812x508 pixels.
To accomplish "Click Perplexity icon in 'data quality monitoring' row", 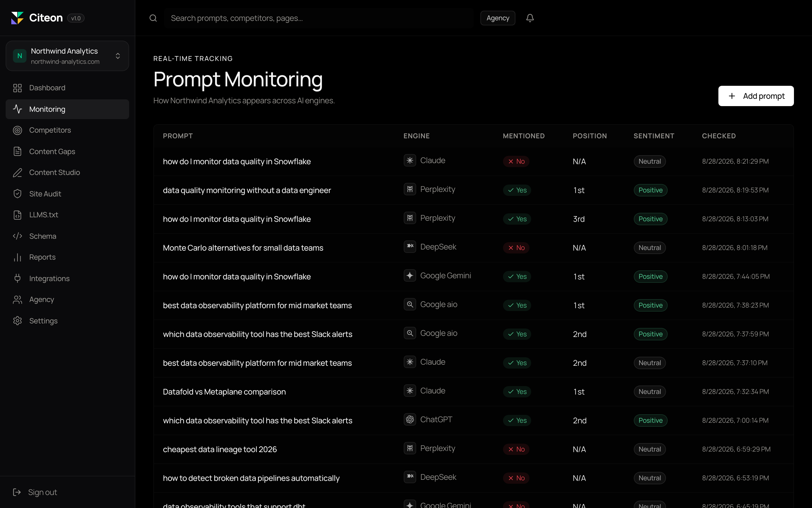I will tap(410, 189).
